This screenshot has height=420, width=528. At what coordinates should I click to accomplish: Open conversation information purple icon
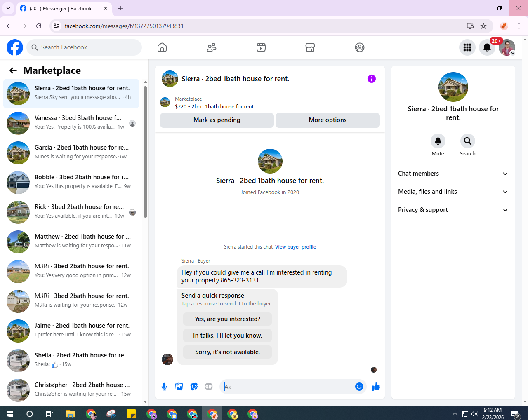point(372,79)
